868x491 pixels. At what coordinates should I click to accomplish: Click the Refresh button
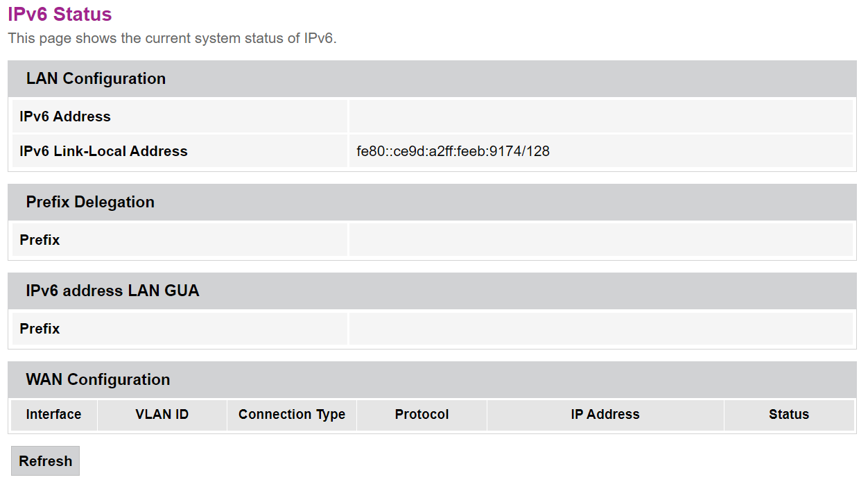45,461
